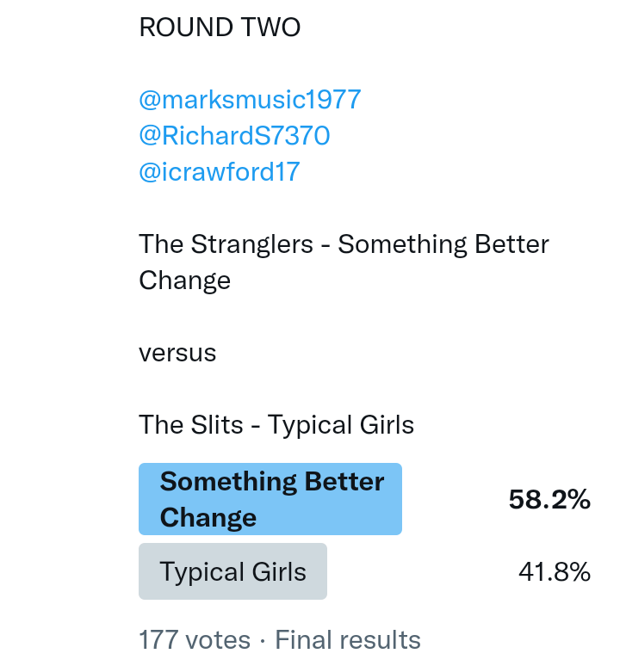
Task: Click the hyphen after "The Slits"
Action: 256,425
